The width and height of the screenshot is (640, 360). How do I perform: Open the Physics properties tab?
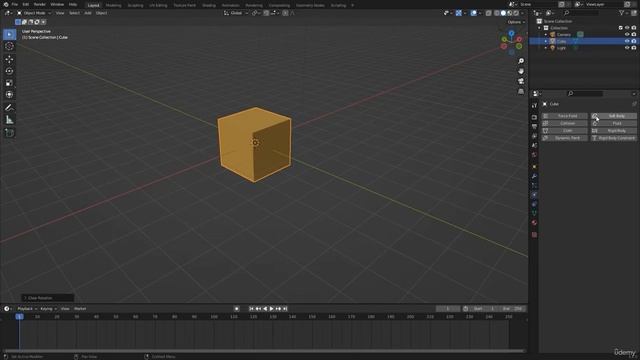point(534,195)
